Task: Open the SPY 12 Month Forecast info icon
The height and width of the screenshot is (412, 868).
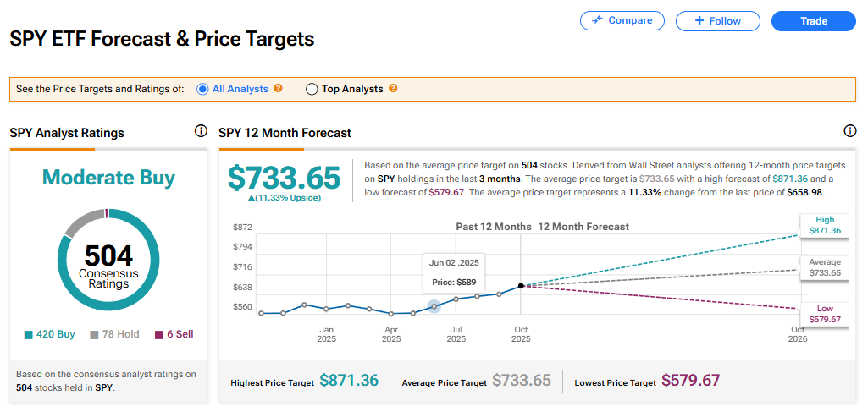Action: pyautogui.click(x=850, y=131)
